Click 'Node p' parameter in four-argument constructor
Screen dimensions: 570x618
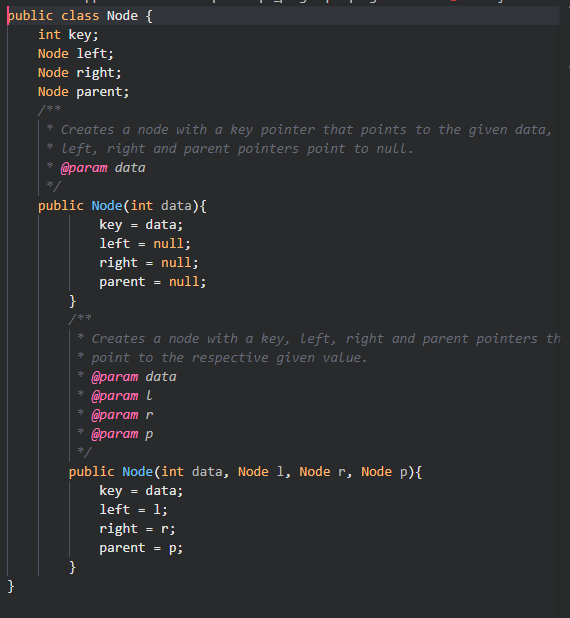(384, 472)
